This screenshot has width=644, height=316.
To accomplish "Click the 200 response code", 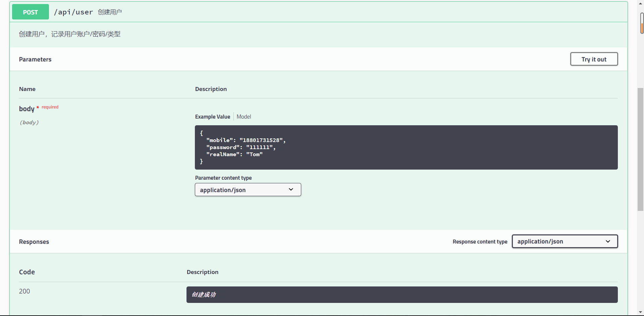I will coord(24,291).
